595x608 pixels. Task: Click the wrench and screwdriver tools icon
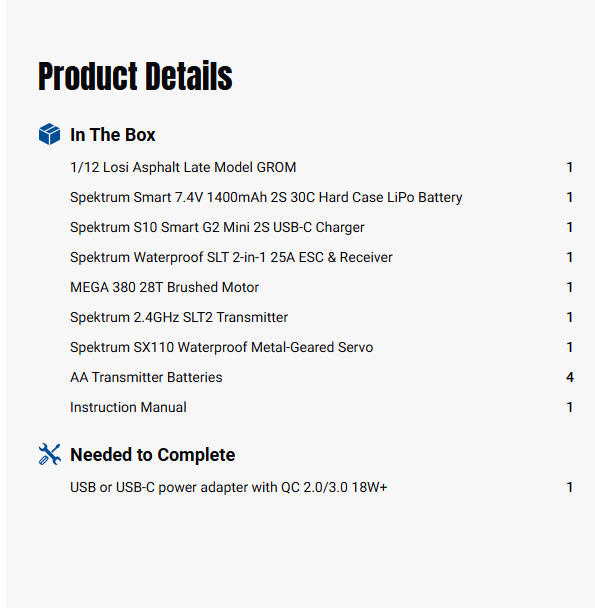point(50,454)
